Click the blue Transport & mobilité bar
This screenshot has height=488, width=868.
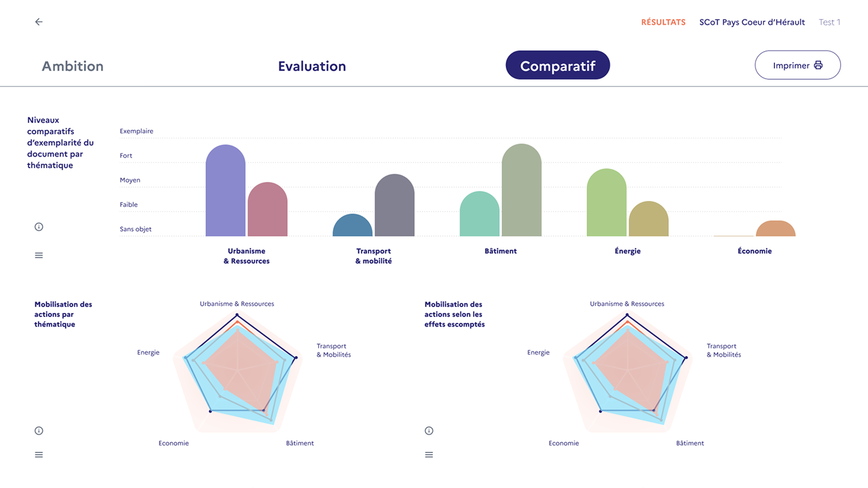point(352,226)
